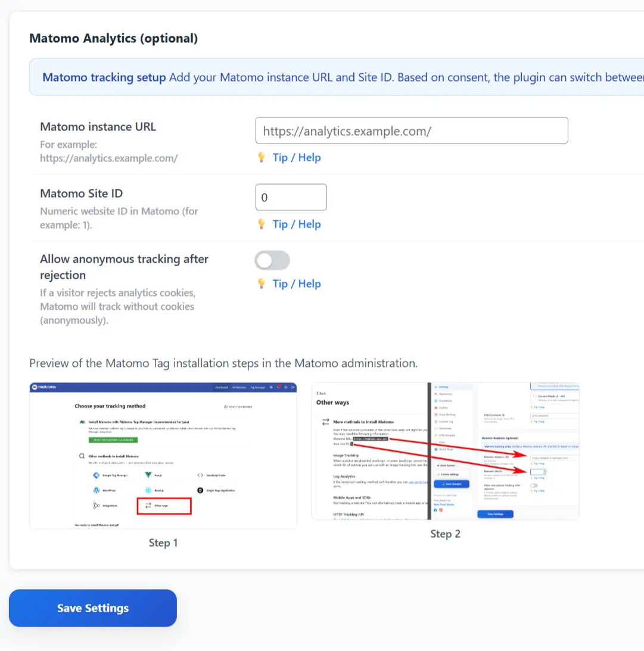Click lightbulb icon beside Matomo Site ID tip
Image resolution: width=644 pixels, height=651 pixels.
tap(261, 224)
